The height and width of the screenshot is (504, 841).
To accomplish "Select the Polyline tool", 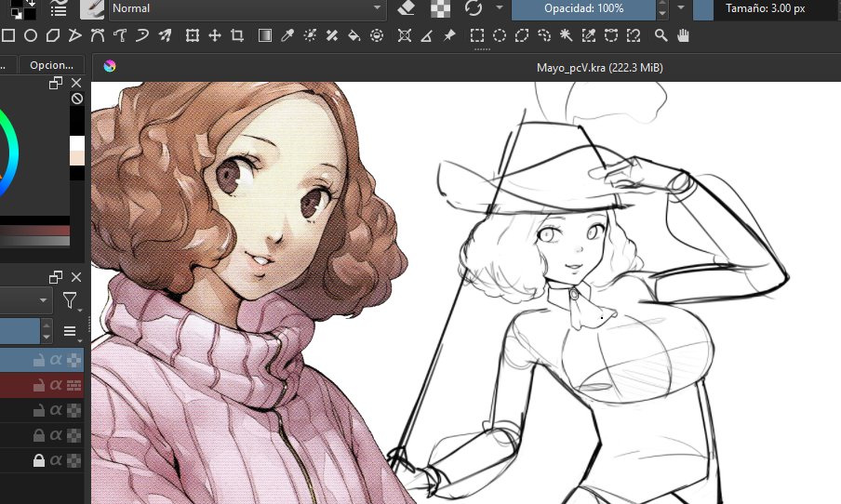I will point(75,36).
